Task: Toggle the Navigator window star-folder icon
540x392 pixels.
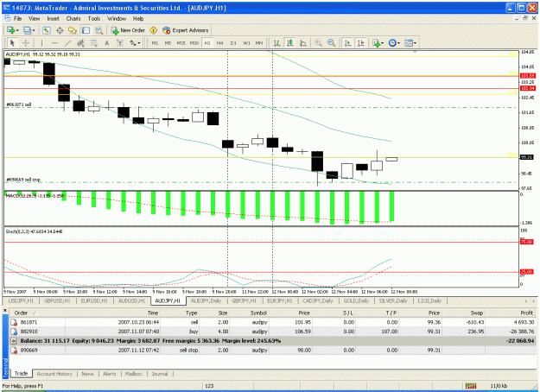Action: [73, 30]
